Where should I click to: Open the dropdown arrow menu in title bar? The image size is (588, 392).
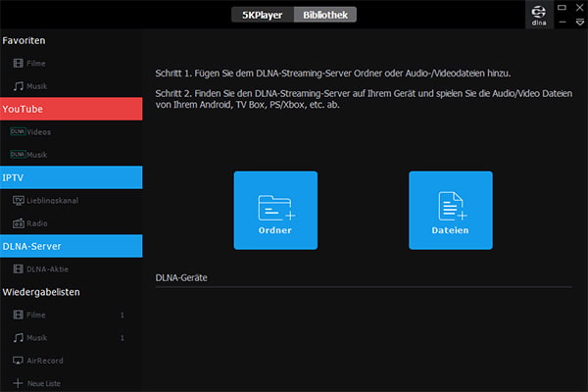pos(580,23)
